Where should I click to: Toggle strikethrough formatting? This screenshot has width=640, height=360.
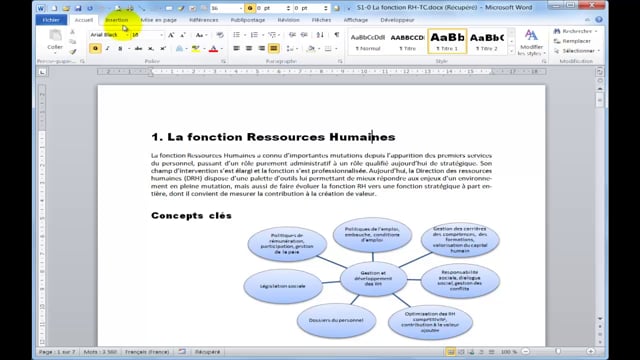point(138,49)
